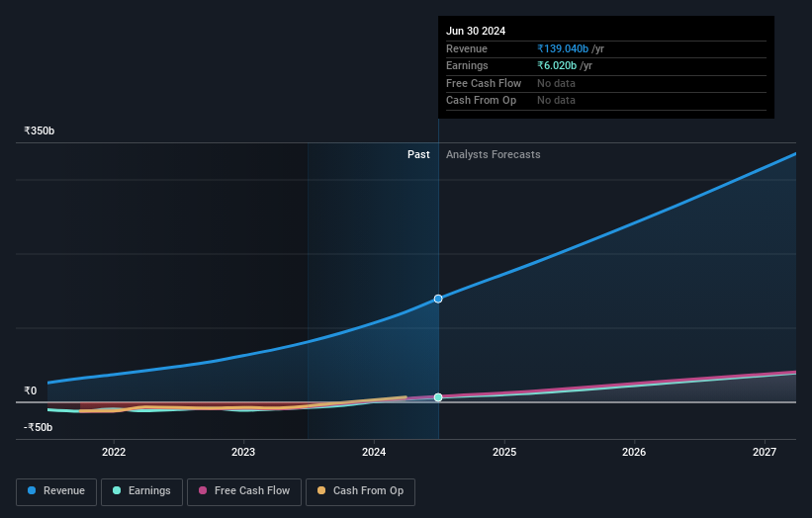This screenshot has width=812, height=518.
Task: Select the Earnings data point at Jun 2024
Action: (x=438, y=397)
